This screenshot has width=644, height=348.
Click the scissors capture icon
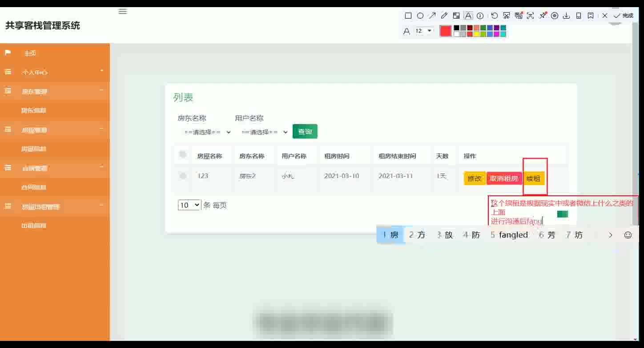pos(506,16)
